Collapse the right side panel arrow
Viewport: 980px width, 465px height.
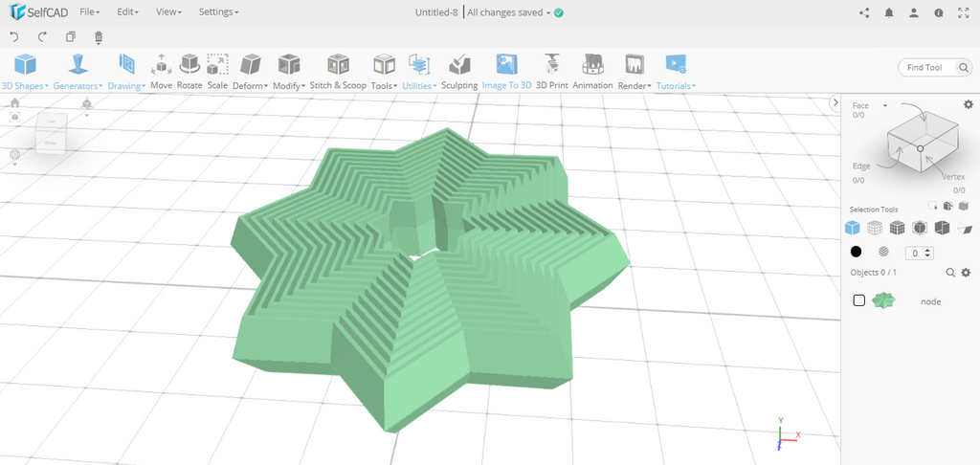click(835, 103)
